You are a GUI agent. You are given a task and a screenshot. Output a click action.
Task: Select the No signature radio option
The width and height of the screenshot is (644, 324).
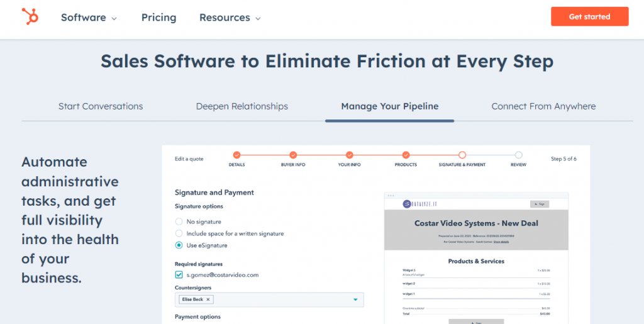click(179, 221)
